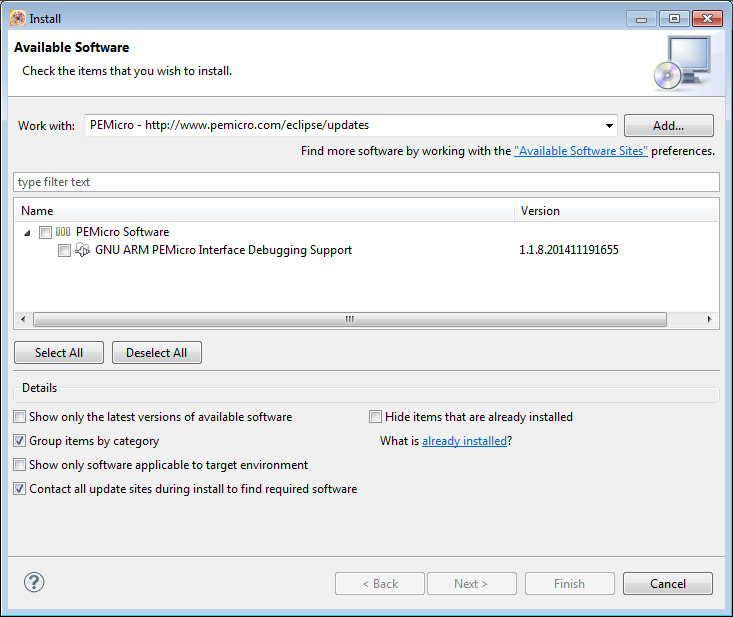Select the PEMicro Software tree row label

click(122, 232)
